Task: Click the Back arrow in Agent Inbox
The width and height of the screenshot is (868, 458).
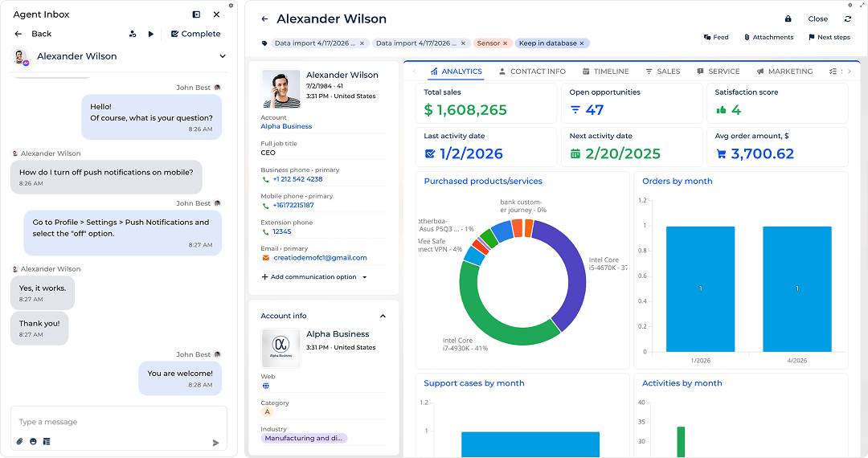Action: 18,34
